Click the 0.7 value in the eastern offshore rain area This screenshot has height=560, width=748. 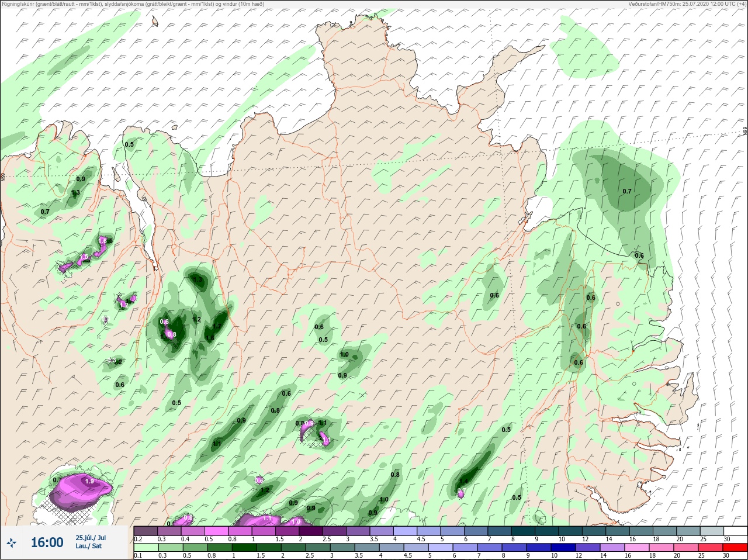point(627,191)
